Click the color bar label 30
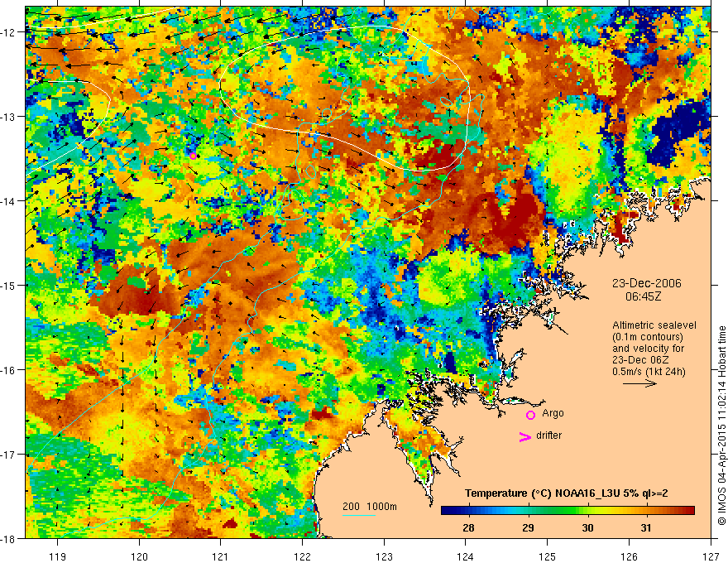The height and width of the screenshot is (563, 728). tap(587, 527)
